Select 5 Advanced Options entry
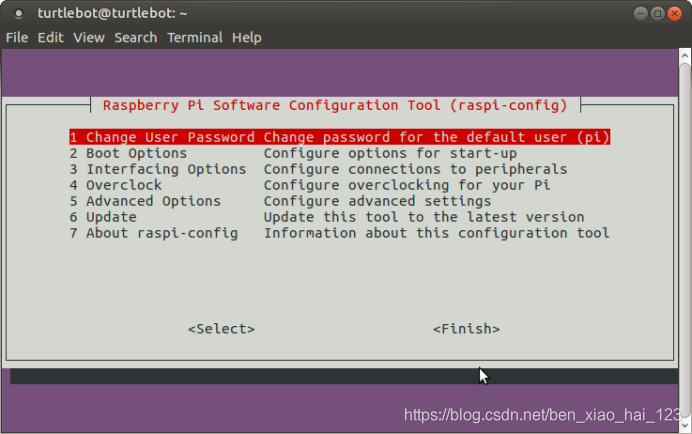The image size is (692, 434). click(280, 201)
